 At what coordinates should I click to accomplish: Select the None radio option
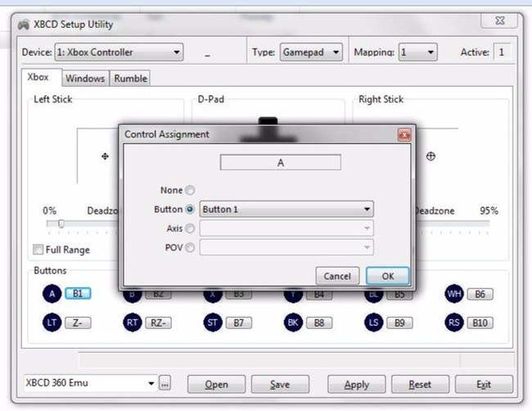pyautogui.click(x=191, y=190)
